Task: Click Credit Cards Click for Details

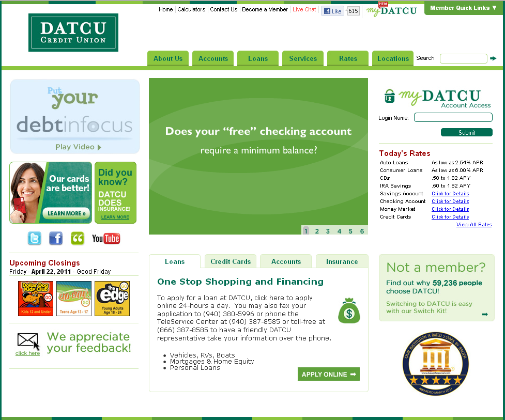Action: click(450, 216)
